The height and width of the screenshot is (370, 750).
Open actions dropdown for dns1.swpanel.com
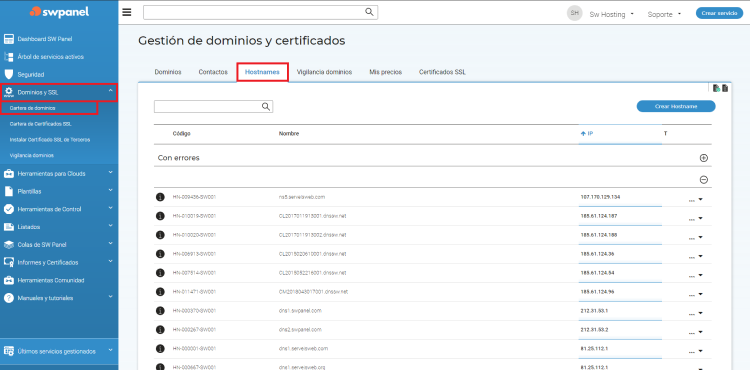695,314
